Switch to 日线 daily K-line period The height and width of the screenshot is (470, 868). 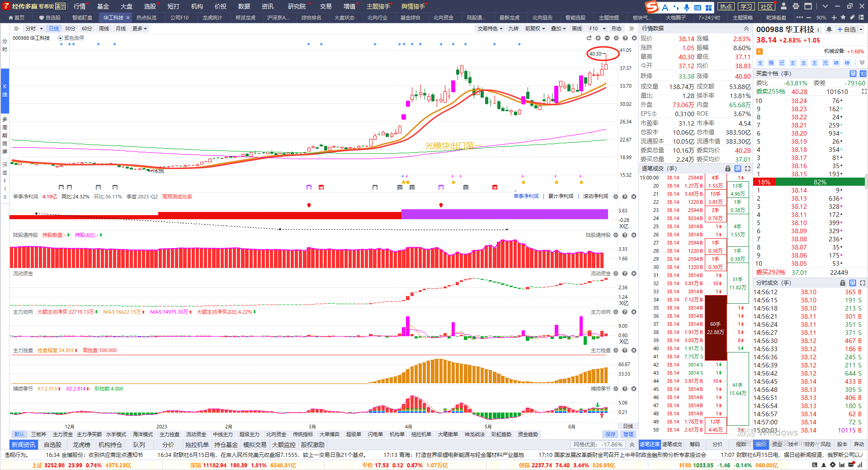point(54,28)
